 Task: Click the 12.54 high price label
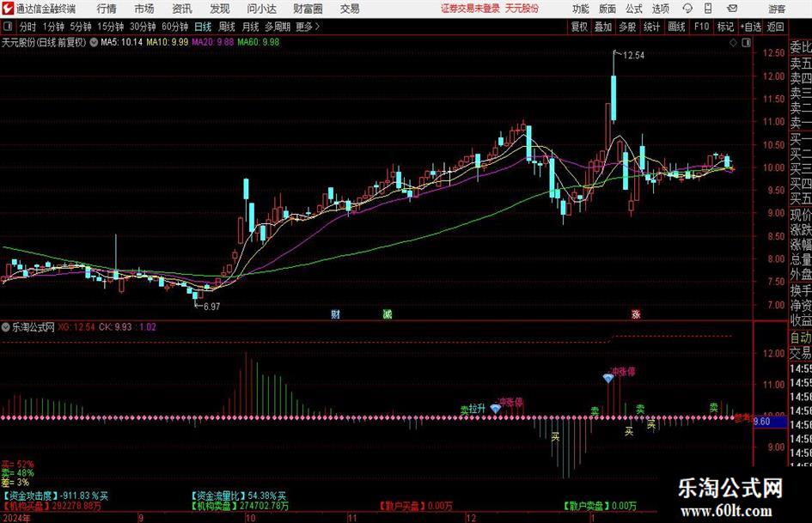[633, 56]
